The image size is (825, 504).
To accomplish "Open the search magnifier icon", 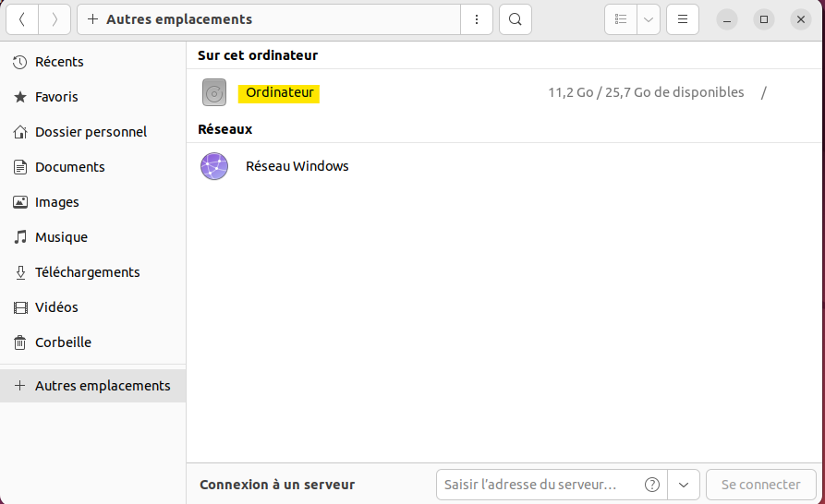I will coord(516,19).
